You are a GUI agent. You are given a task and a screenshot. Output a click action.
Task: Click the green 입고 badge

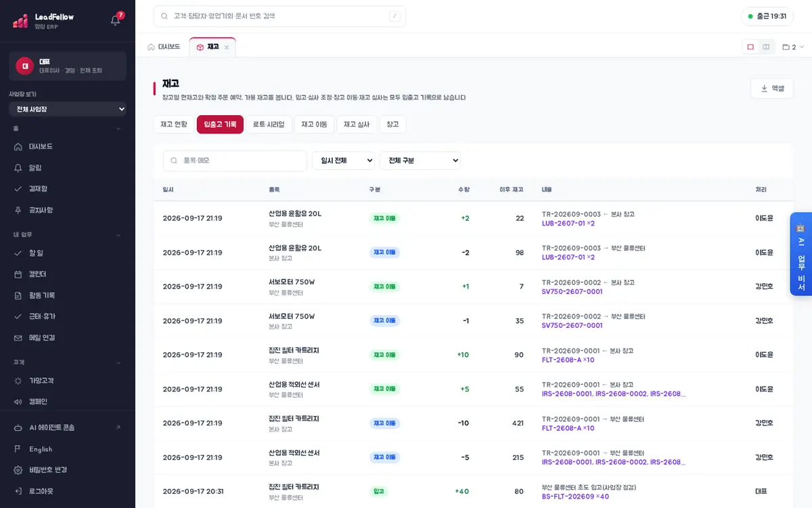click(x=379, y=491)
